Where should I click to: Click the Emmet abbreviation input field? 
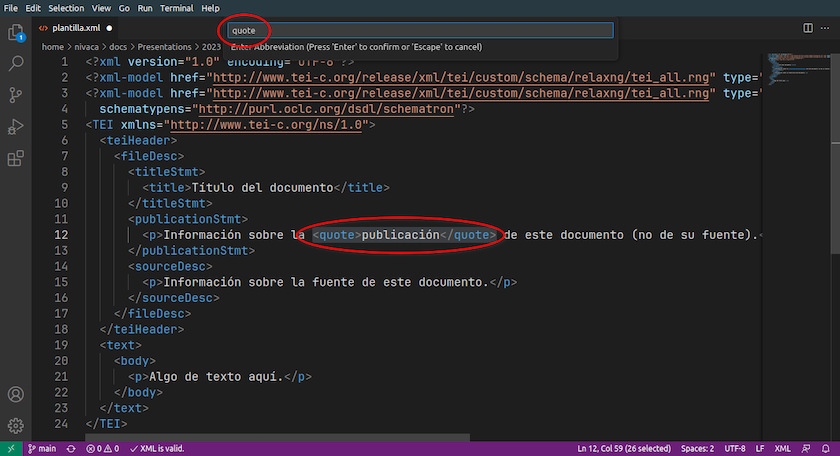coord(420,30)
